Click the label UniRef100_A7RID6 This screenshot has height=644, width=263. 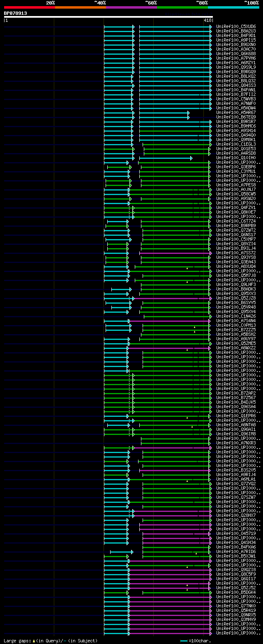tap(236, 551)
